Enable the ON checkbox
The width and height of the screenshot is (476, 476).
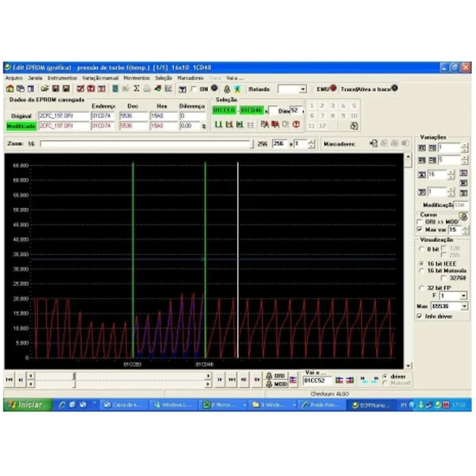click(x=194, y=89)
